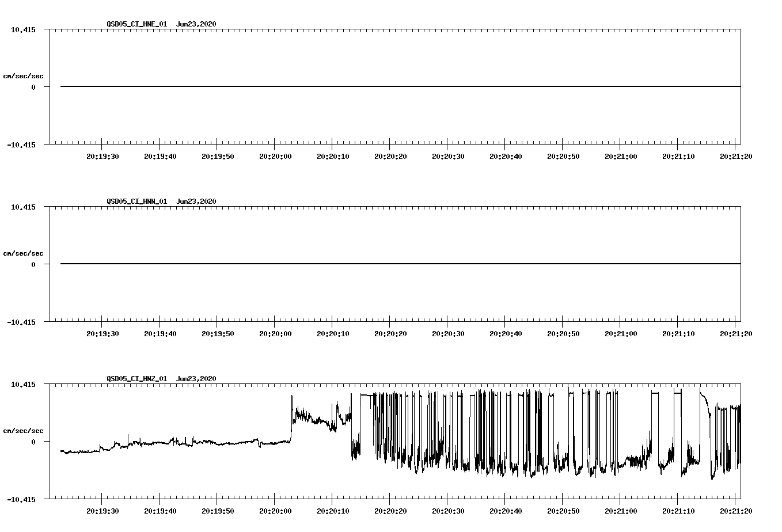Viewport: 782px width, 532px height.
Task: Click the 10.415 top label of HNE plot
Action: coord(23,30)
